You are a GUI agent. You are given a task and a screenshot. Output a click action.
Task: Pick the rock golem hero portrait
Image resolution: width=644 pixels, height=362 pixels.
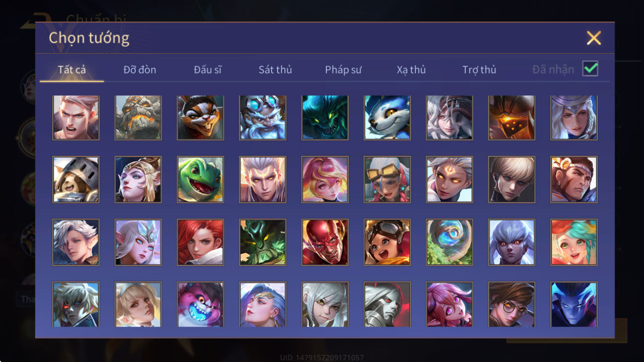(x=138, y=118)
